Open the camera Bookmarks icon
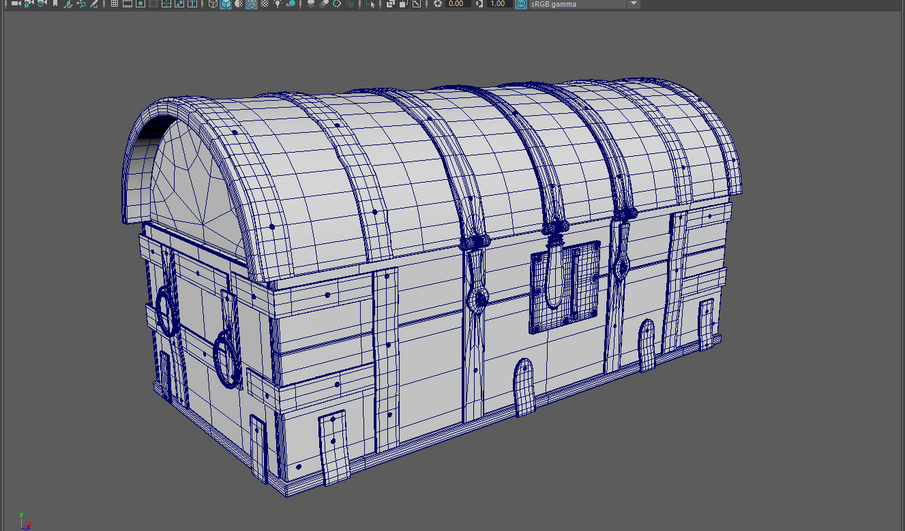 (55, 4)
